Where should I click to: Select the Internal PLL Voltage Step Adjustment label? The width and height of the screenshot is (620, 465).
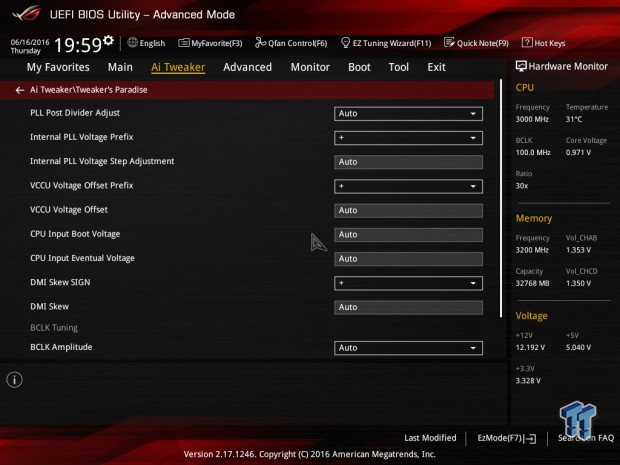click(102, 161)
